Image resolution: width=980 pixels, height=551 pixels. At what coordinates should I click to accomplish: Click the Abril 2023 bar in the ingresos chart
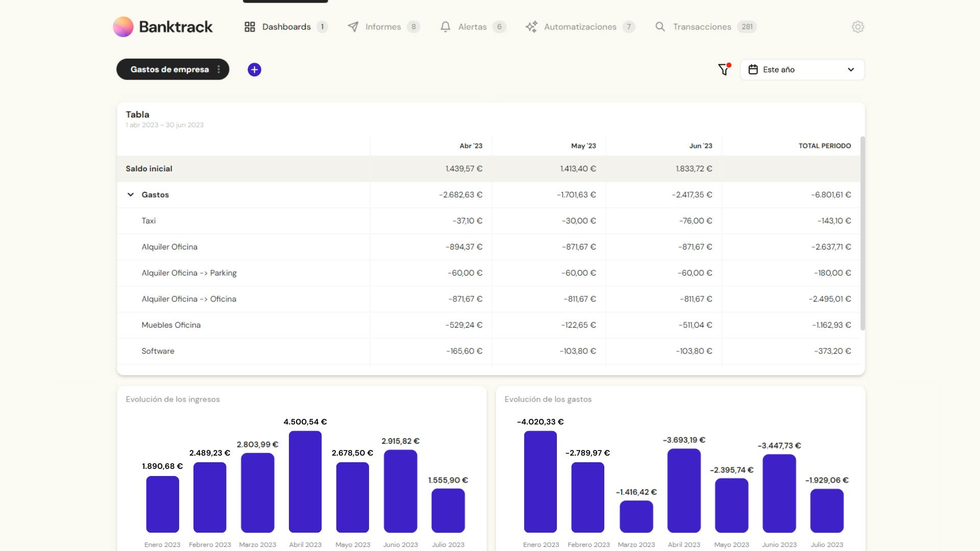click(x=305, y=482)
